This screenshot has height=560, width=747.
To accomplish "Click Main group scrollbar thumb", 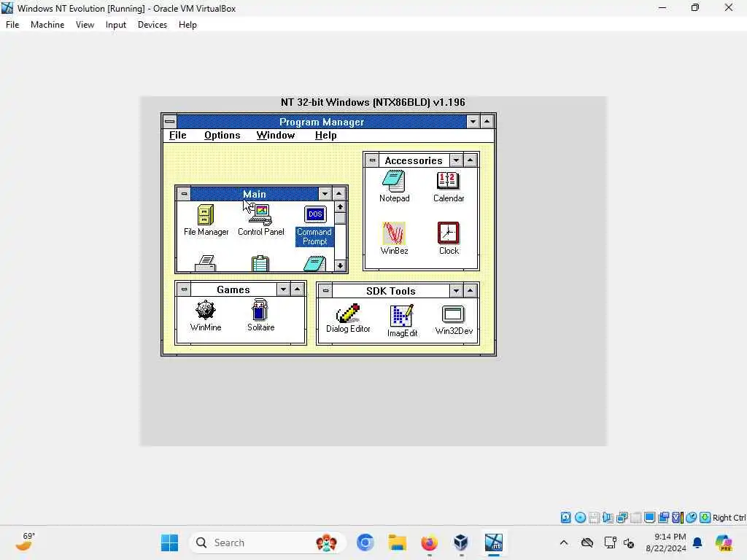I will pos(340,218).
